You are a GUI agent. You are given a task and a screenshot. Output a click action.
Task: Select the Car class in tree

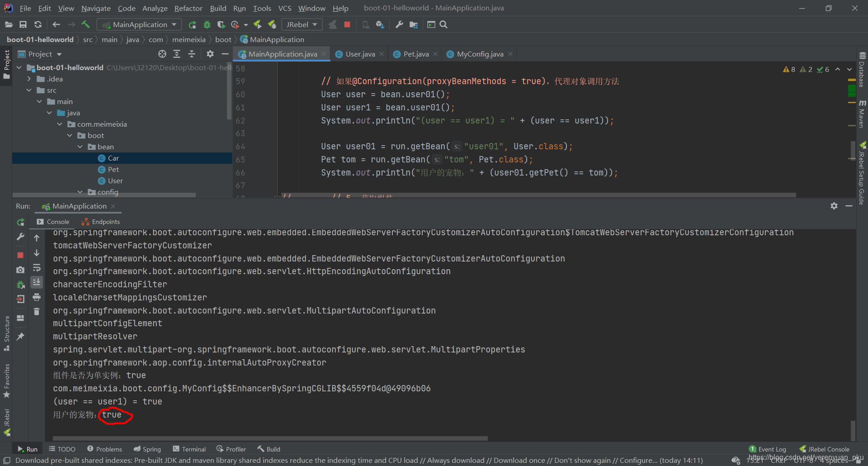[113, 158]
